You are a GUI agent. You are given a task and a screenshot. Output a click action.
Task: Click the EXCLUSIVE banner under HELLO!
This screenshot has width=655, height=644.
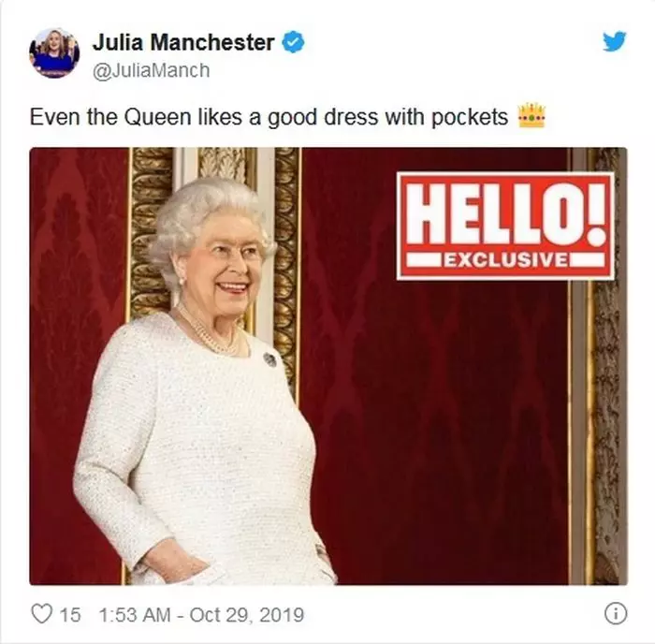[x=506, y=259]
